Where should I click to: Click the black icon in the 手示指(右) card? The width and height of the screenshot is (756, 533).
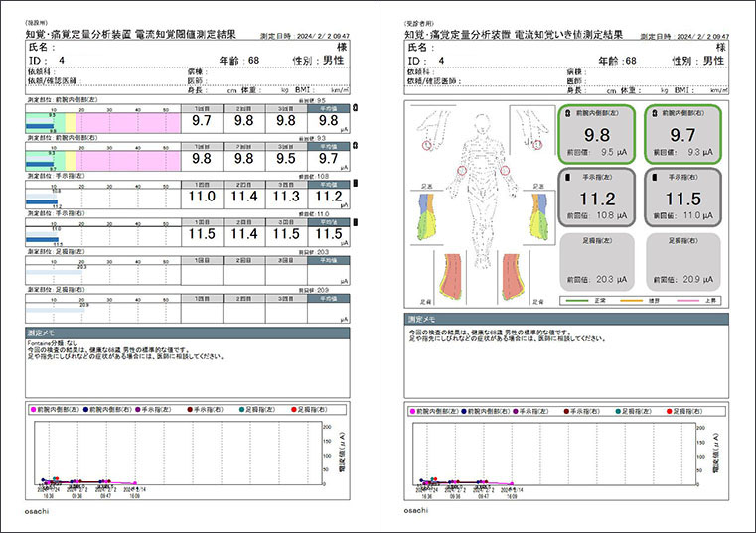click(655, 178)
